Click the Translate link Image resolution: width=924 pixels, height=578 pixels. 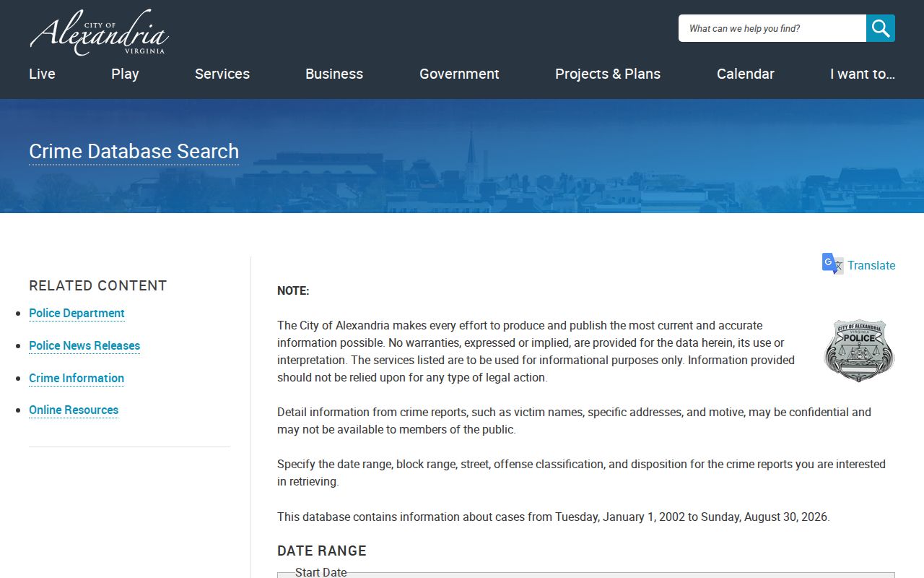(x=871, y=265)
